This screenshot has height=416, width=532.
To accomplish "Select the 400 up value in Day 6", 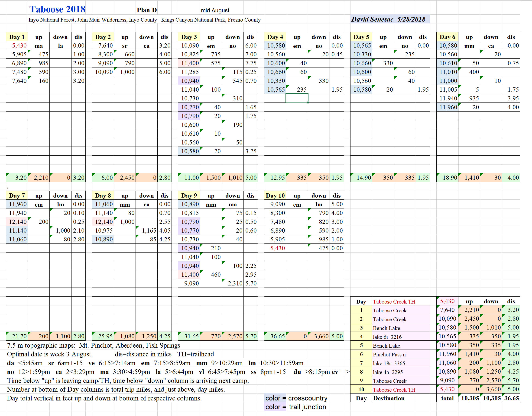I will coord(469,72).
